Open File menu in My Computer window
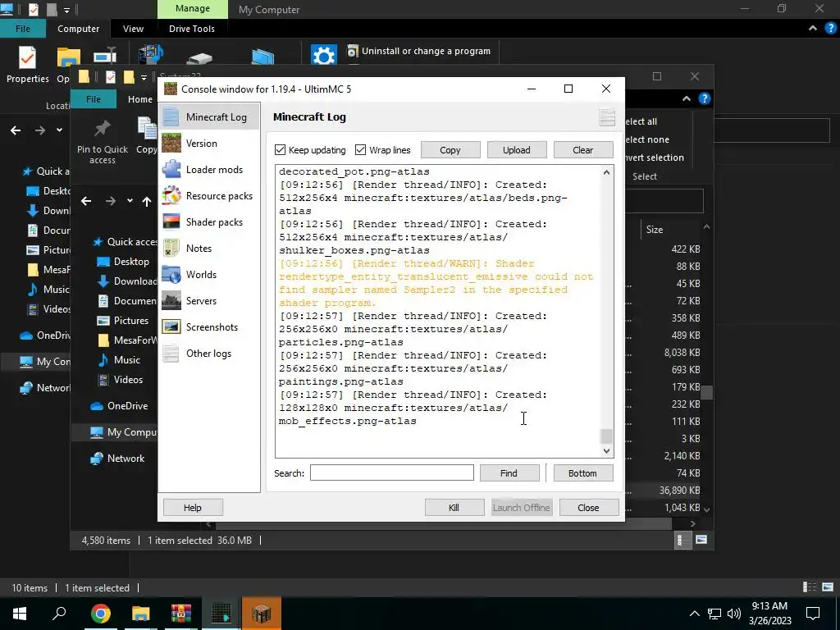Image resolution: width=840 pixels, height=630 pixels. pyautogui.click(x=23, y=29)
